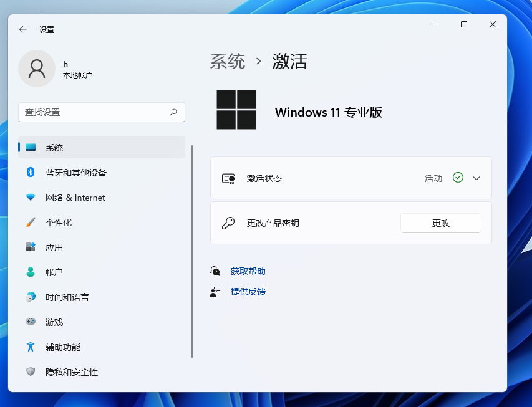Image resolution: width=532 pixels, height=407 pixels.
Task: Open the 提供反馈 link
Action: tap(248, 292)
